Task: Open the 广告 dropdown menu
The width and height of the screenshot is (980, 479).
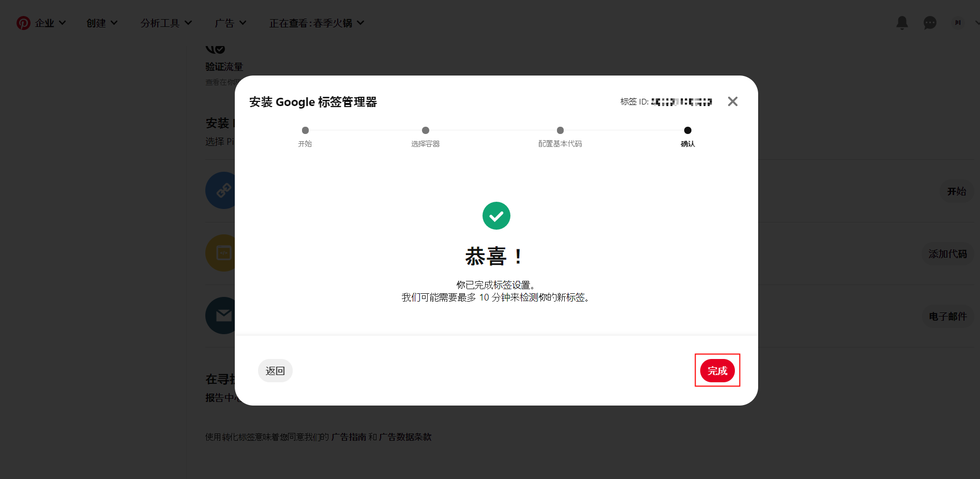Action: [x=231, y=23]
